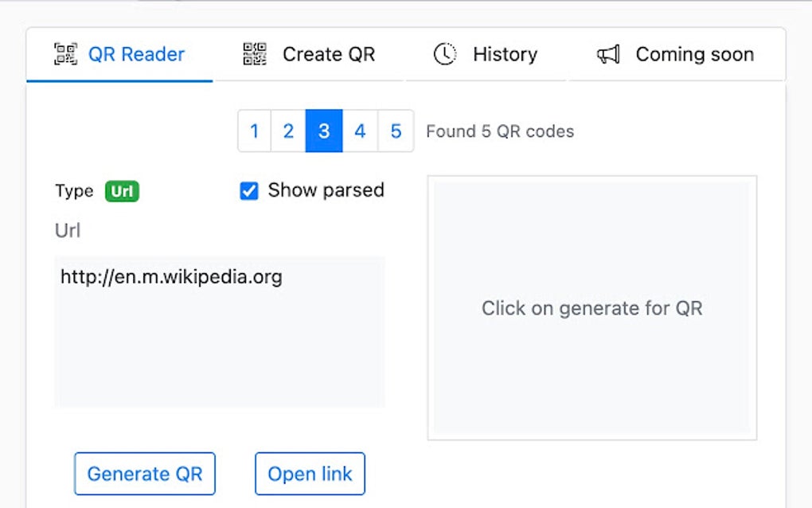The width and height of the screenshot is (812, 508).
Task: Select QR code page 5
Action: point(396,131)
